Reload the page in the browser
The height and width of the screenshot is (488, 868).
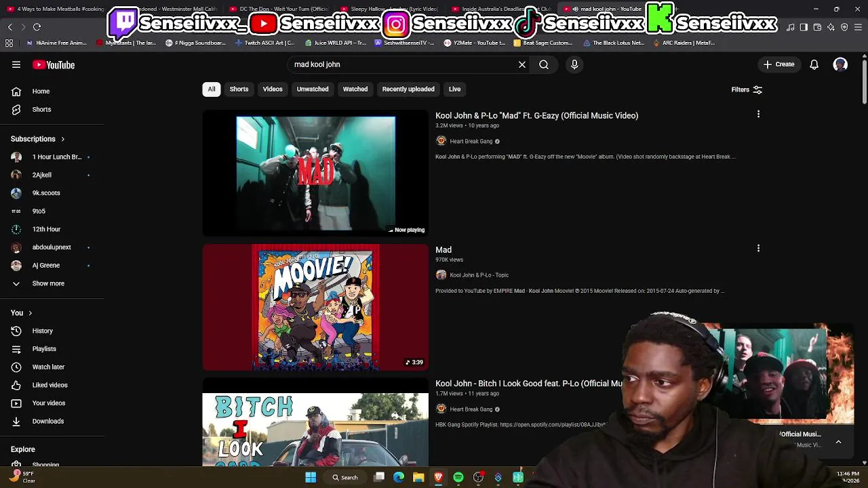coord(37,27)
